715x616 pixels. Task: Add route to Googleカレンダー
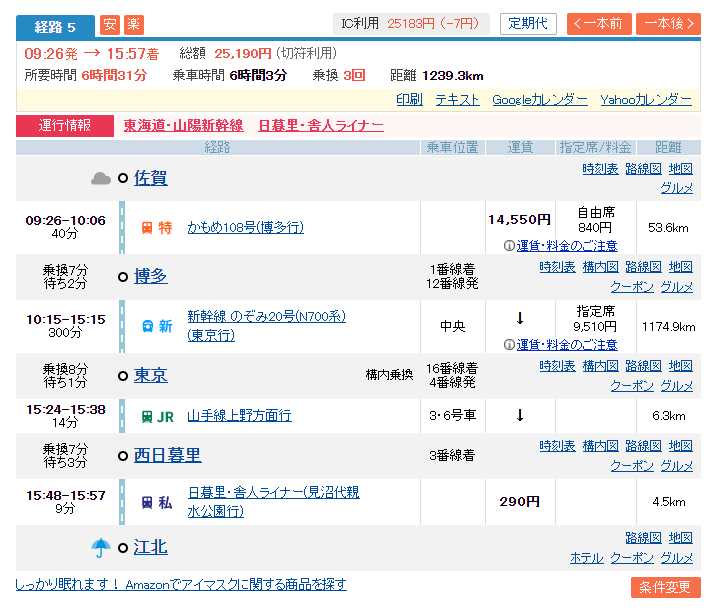coord(539,99)
